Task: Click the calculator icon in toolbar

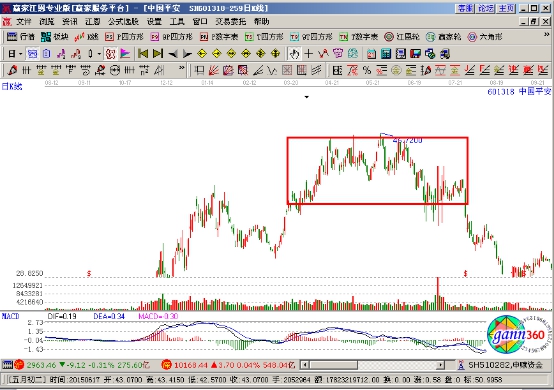Action: (x=386, y=54)
